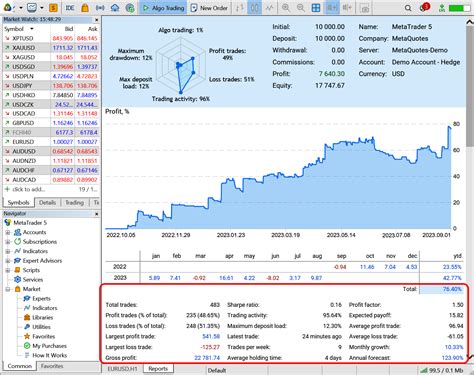Click the orange dollar symbols icon
This screenshot has height=375, width=474.
coord(53,7)
